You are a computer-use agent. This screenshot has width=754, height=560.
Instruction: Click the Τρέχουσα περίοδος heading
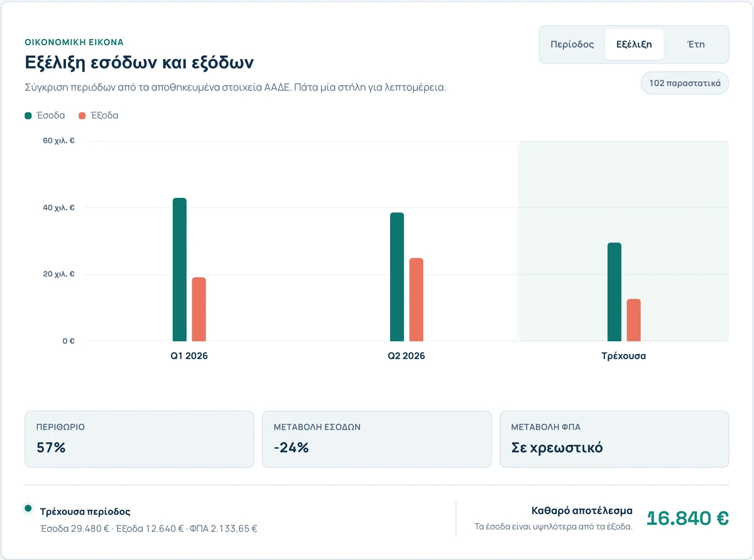click(x=85, y=512)
